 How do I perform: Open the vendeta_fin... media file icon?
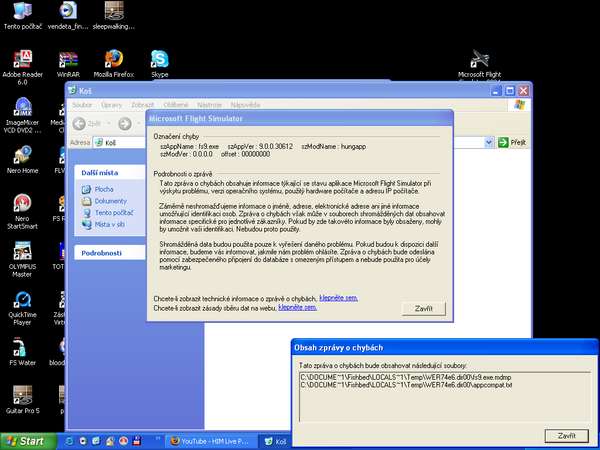click(68, 15)
